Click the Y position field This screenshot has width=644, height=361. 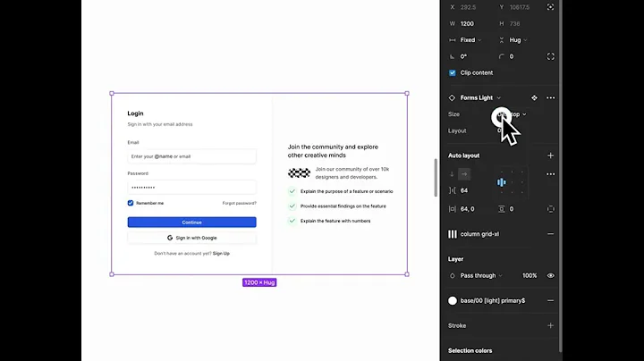tap(520, 7)
